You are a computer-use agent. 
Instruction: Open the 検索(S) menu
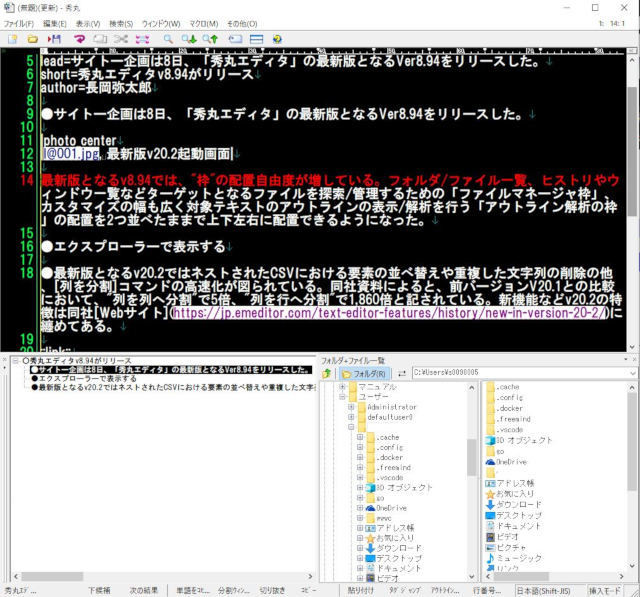point(121,24)
